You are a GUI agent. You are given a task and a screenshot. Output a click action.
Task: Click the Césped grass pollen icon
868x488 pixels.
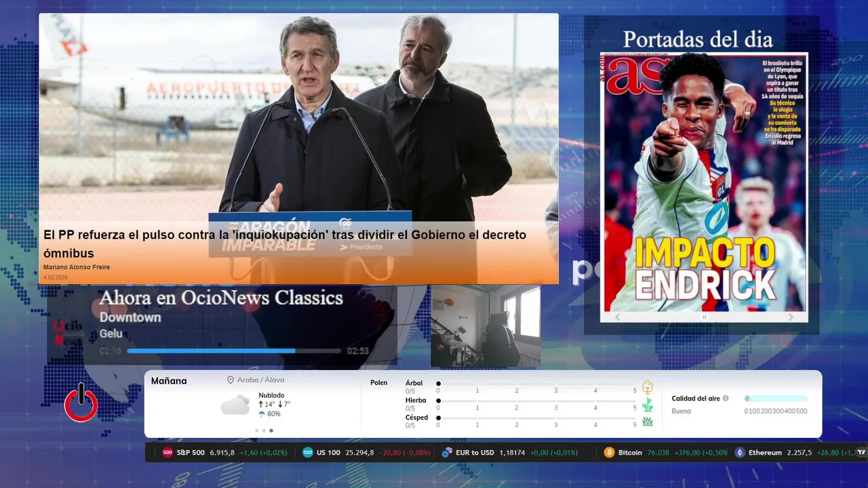click(648, 422)
